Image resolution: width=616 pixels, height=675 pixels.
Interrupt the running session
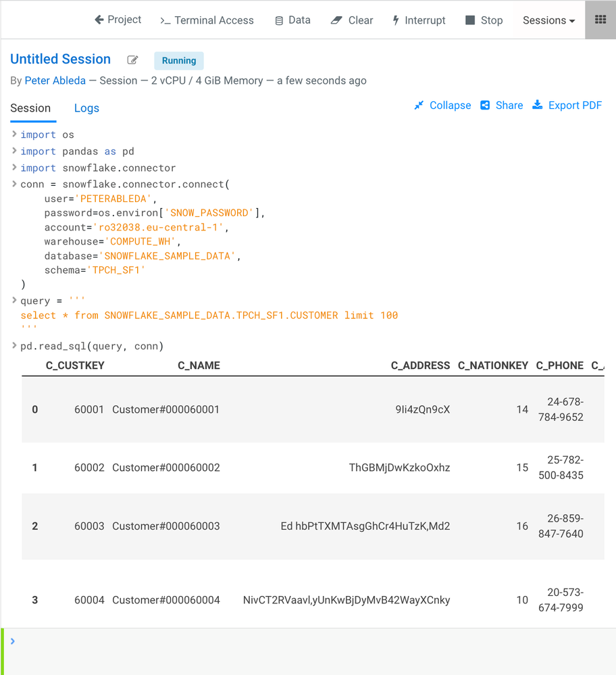click(x=419, y=20)
